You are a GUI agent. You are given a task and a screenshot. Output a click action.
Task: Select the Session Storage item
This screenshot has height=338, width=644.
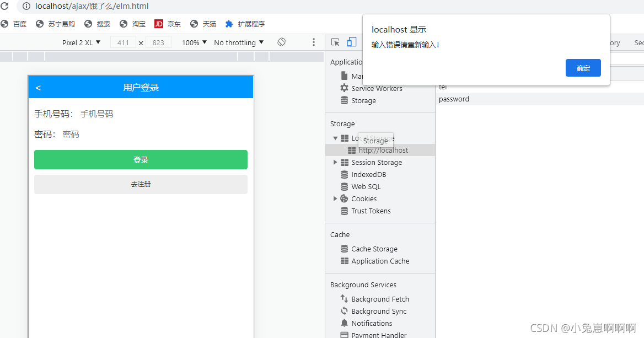point(377,163)
